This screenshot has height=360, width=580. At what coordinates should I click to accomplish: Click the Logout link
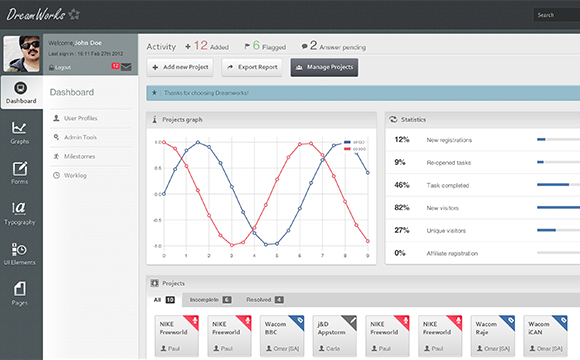[60, 68]
